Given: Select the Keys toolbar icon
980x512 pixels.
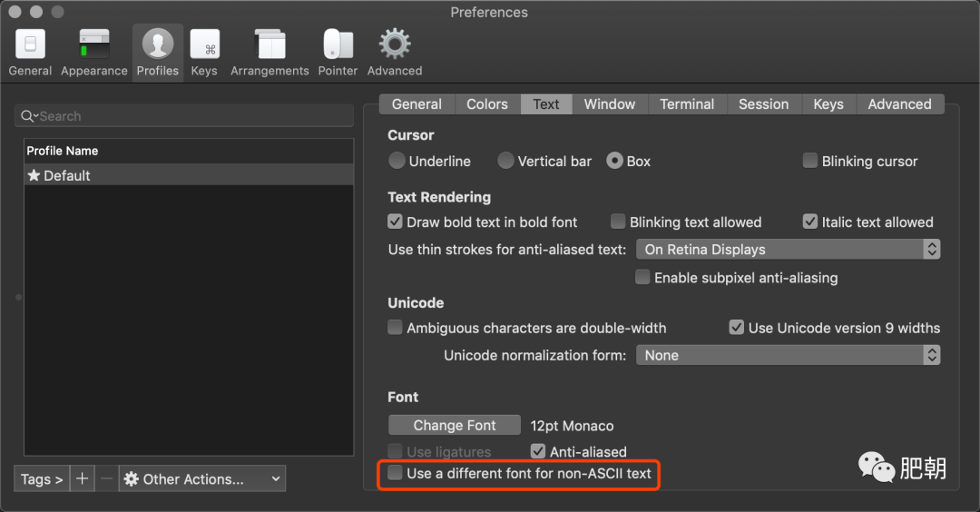Looking at the screenshot, I should pyautogui.click(x=204, y=44).
